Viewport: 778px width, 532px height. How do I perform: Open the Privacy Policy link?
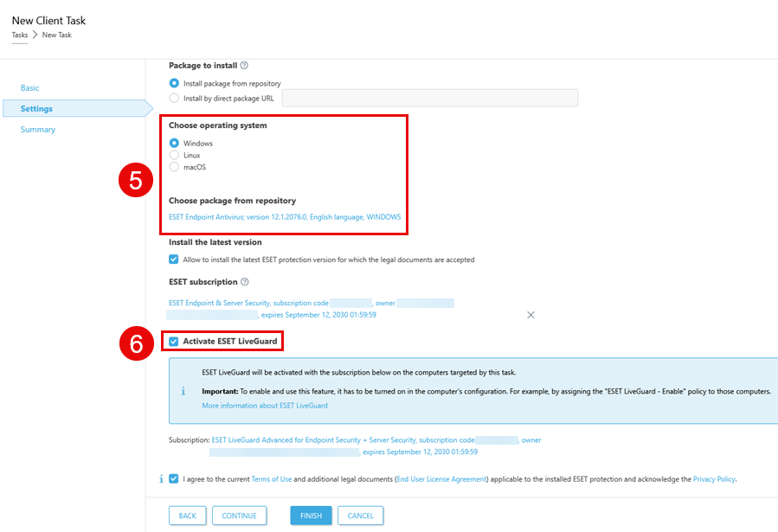[x=714, y=479]
